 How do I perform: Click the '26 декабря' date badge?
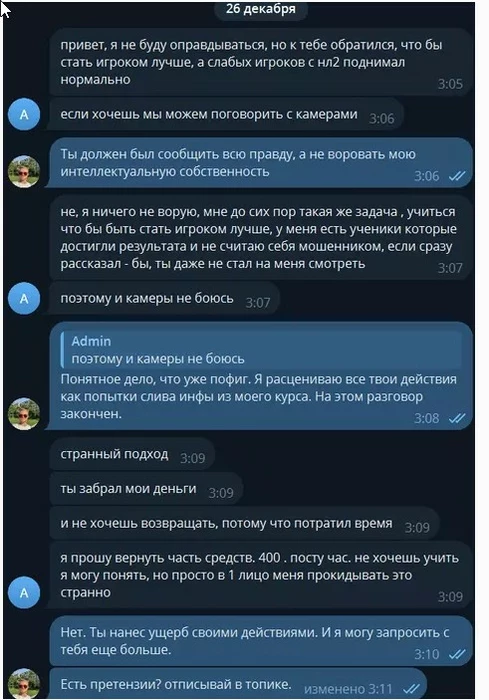click(261, 9)
